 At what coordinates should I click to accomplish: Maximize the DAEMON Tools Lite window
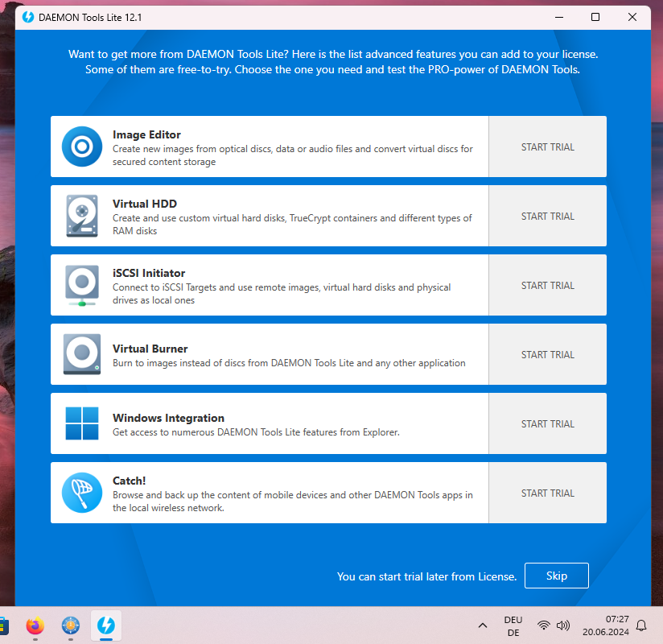(x=595, y=18)
